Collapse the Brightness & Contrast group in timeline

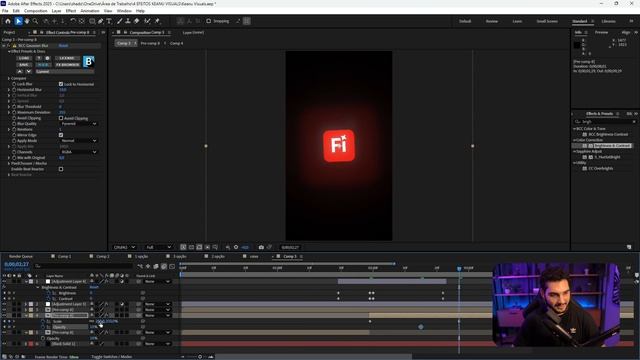[x=38, y=287]
